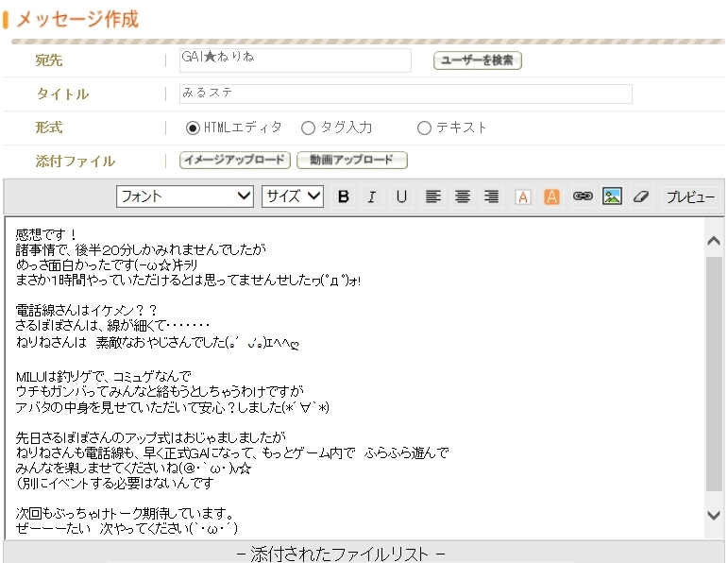Viewport: 728px width, 563px height.
Task: Open the text color picker
Action: pos(523,196)
